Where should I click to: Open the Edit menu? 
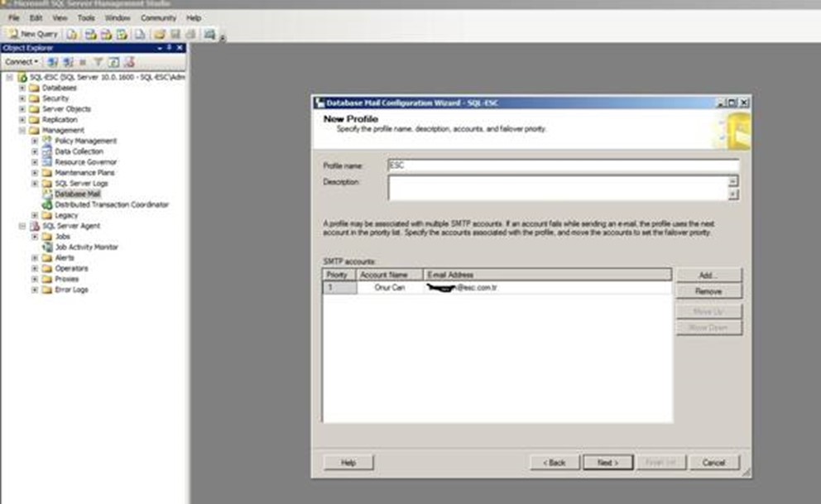pyautogui.click(x=36, y=18)
